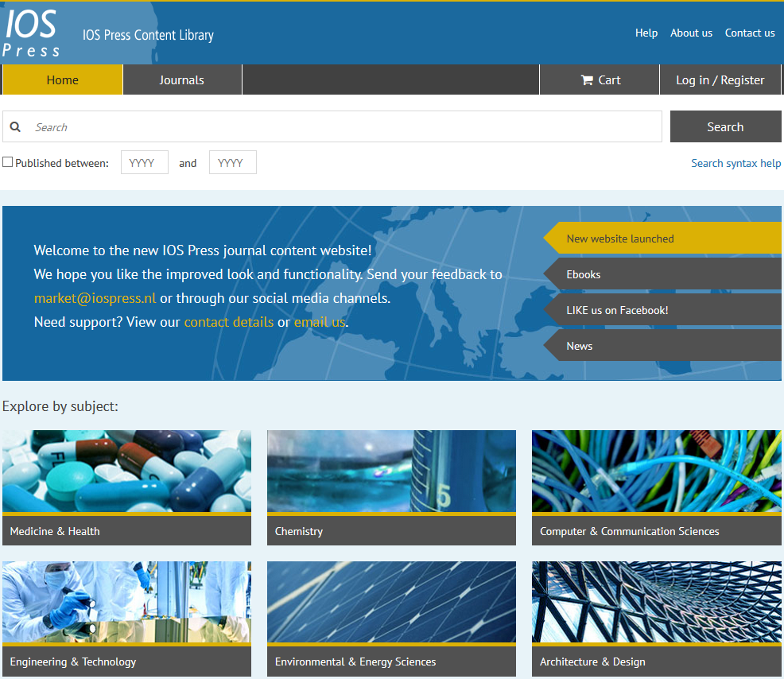Screen dimensions: 784x679
Task: Open Computer & Communication Sciences cables image
Action: (657, 471)
